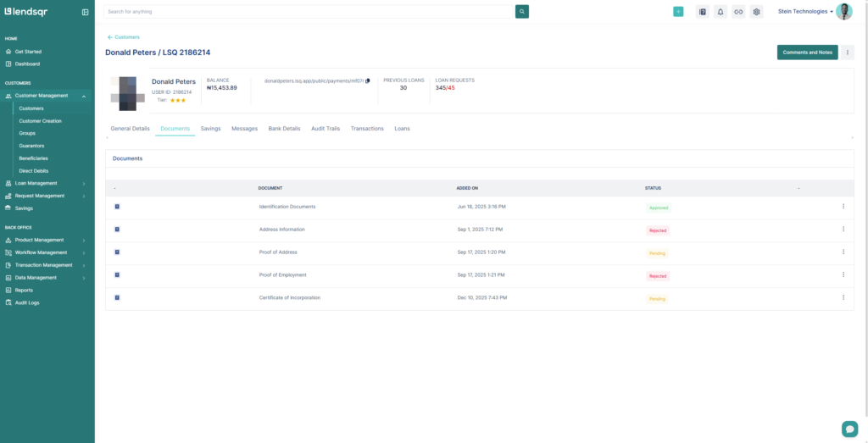Viewport: 868px width, 443px height.
Task: Switch to the Savings tab
Action: 210,128
